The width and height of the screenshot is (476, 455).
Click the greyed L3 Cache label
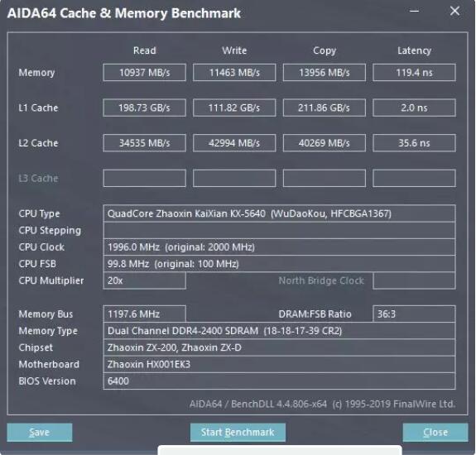(x=38, y=178)
